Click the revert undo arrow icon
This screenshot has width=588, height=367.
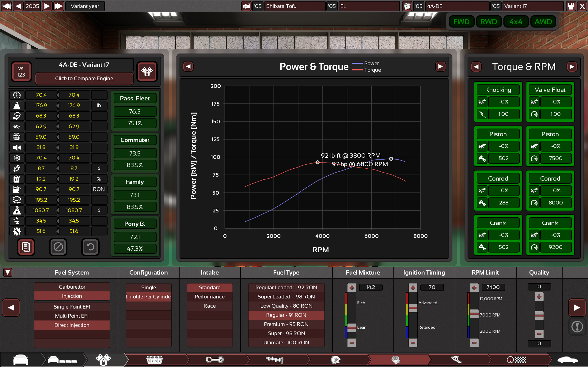pyautogui.click(x=90, y=247)
